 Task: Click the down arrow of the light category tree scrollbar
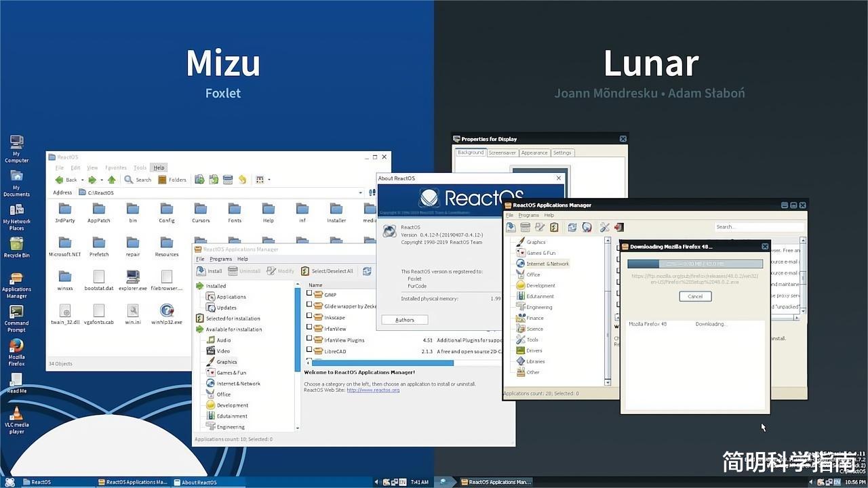coord(298,428)
